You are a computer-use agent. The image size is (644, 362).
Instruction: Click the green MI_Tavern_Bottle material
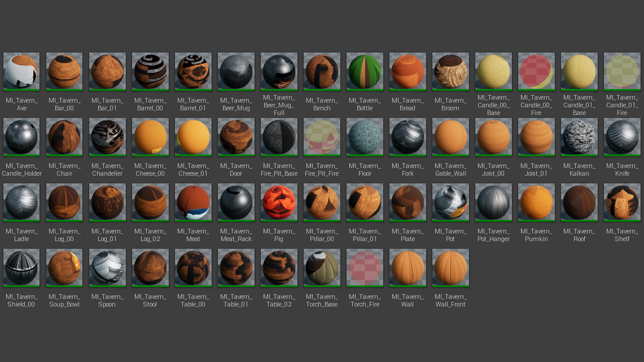tap(365, 71)
